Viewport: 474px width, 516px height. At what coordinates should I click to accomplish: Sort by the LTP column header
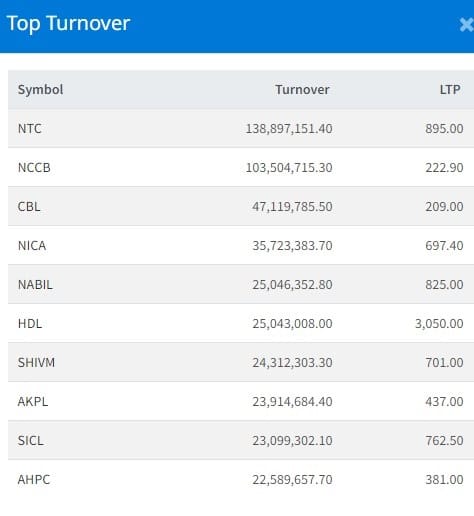[450, 89]
